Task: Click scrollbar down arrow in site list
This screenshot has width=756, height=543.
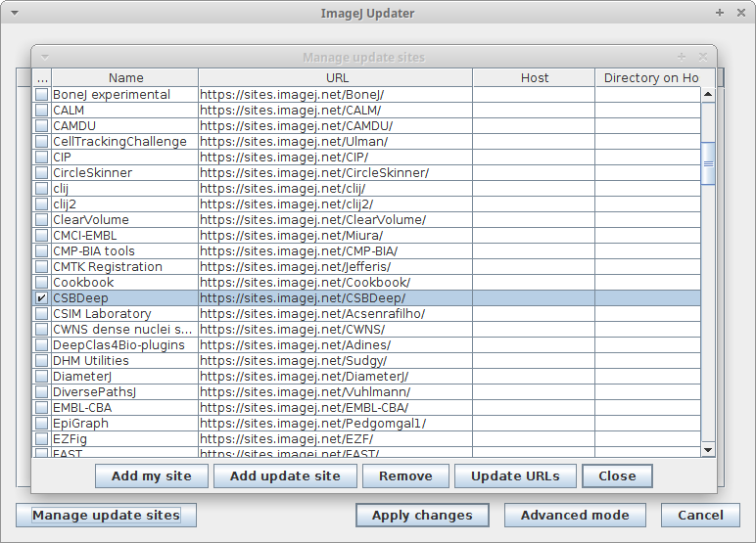Action: 708,450
